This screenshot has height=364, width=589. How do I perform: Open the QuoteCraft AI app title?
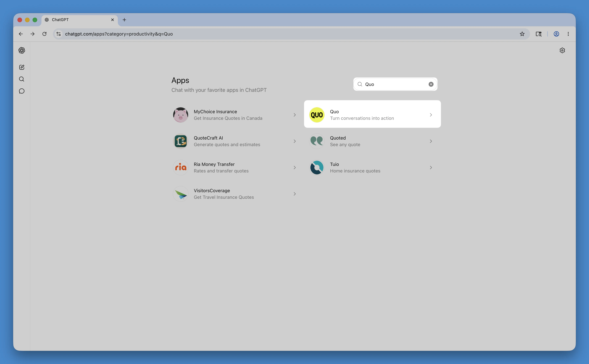tap(208, 138)
